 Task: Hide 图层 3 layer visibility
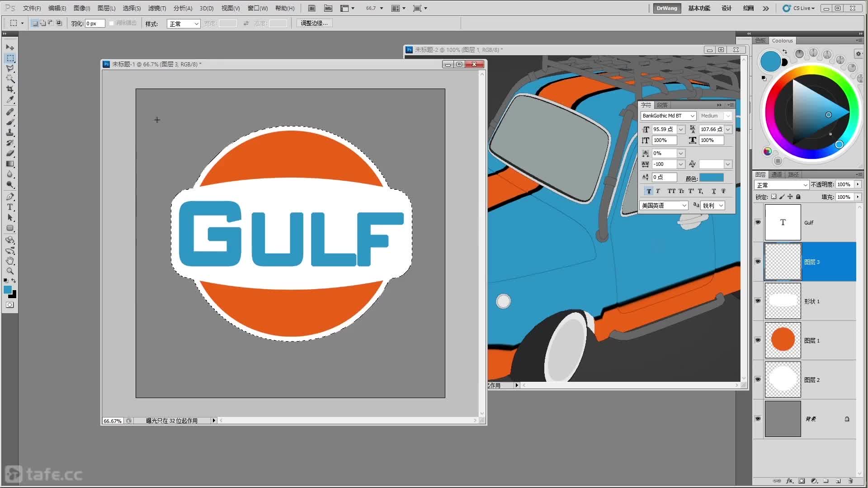point(758,261)
